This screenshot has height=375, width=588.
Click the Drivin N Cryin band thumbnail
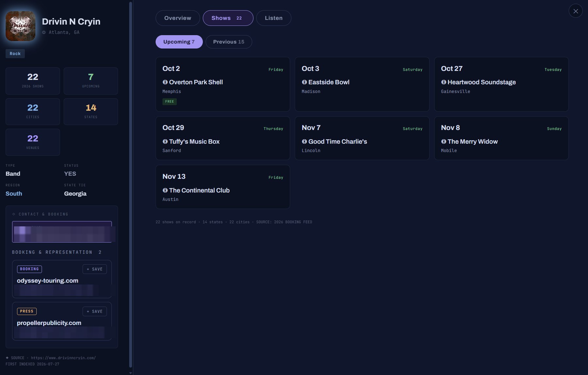pos(21,26)
